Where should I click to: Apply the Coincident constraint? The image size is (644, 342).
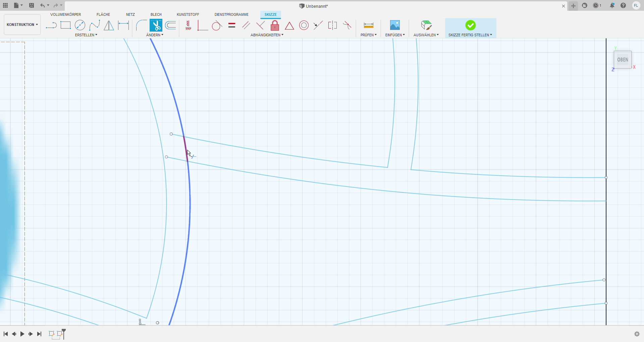203,25
